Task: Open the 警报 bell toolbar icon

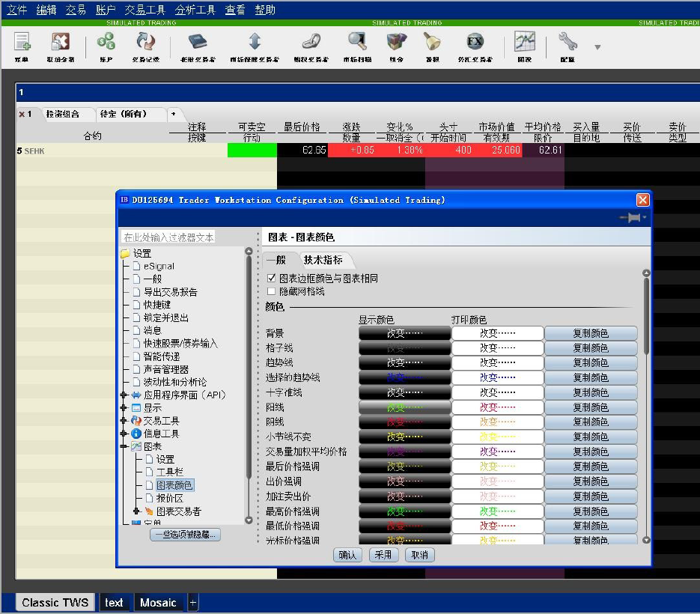Action: coord(432,46)
